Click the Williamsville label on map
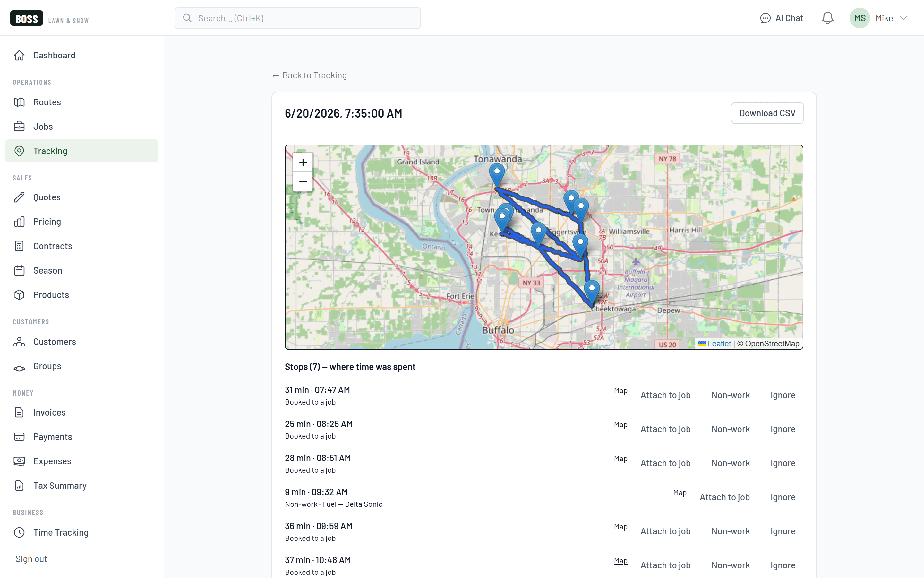This screenshot has height=578, width=924. pyautogui.click(x=629, y=231)
